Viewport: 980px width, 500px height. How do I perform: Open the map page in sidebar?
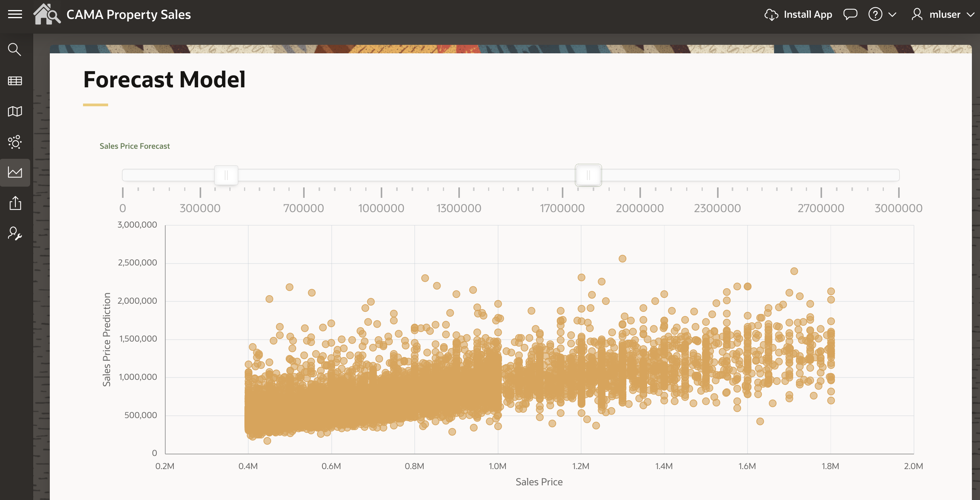15,111
